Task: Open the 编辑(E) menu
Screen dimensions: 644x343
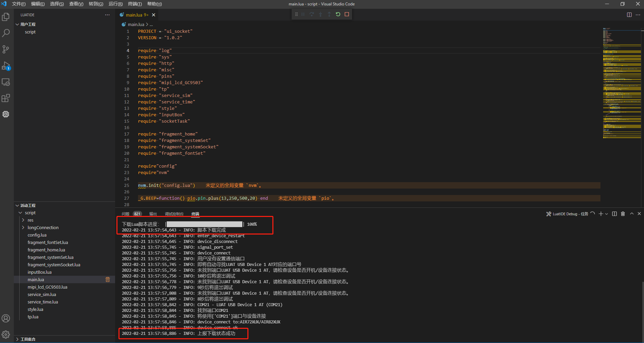Action: pos(38,4)
